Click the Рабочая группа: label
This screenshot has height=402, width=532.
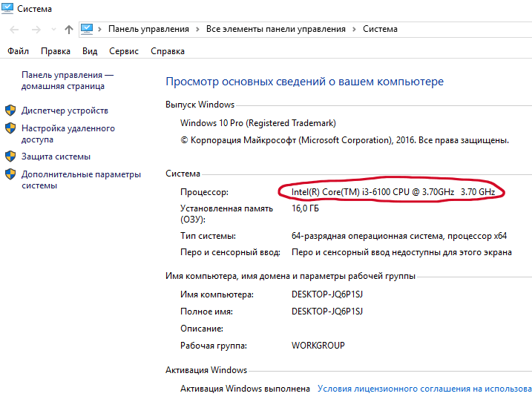click(x=214, y=346)
